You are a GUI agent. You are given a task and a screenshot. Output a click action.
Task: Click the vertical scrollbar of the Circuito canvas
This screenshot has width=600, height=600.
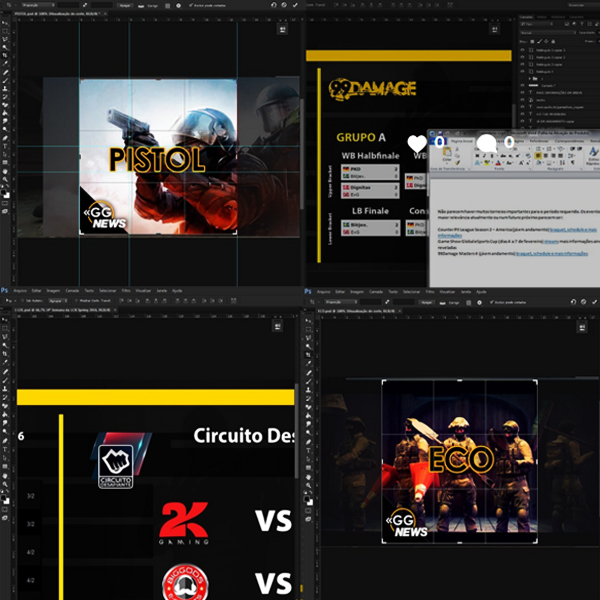point(296,430)
